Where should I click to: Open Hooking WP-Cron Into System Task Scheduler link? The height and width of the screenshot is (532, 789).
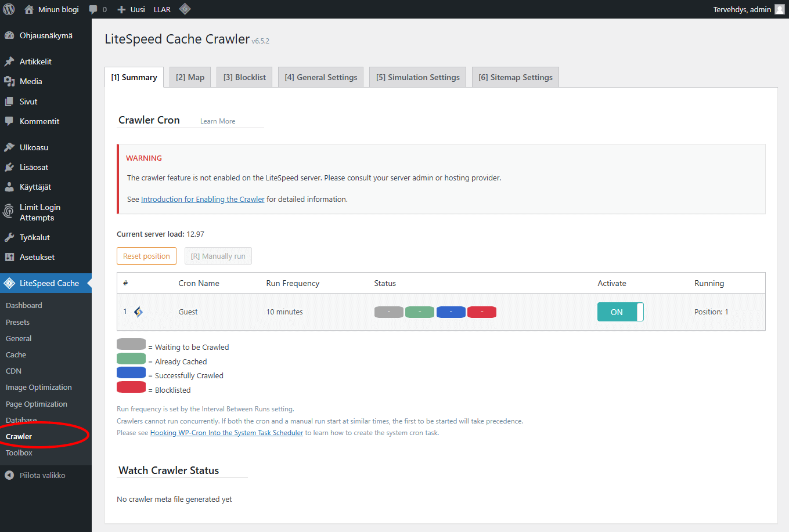point(226,433)
